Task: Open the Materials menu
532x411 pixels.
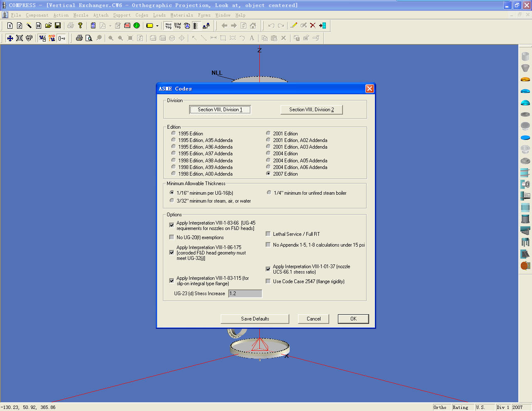Action: 182,15
